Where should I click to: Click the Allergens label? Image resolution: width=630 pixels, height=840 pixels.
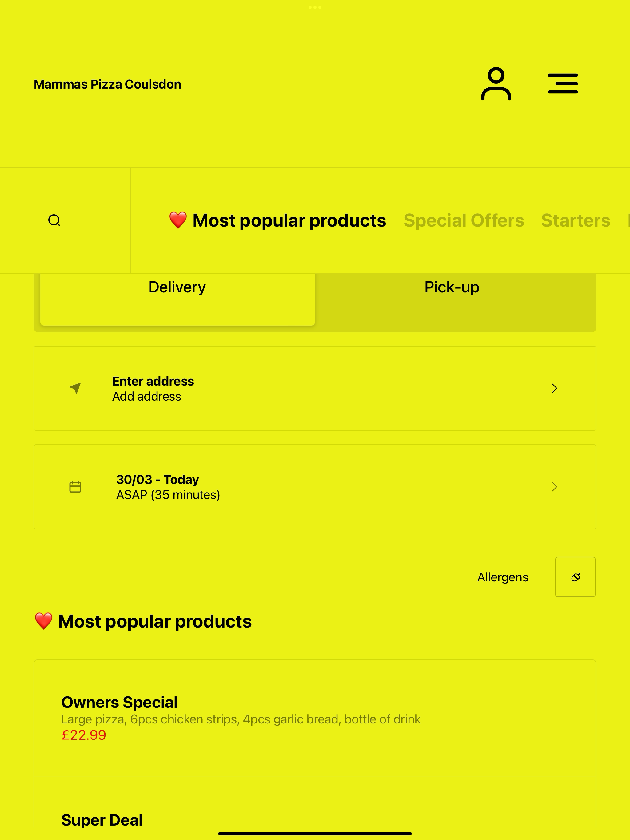[503, 577]
